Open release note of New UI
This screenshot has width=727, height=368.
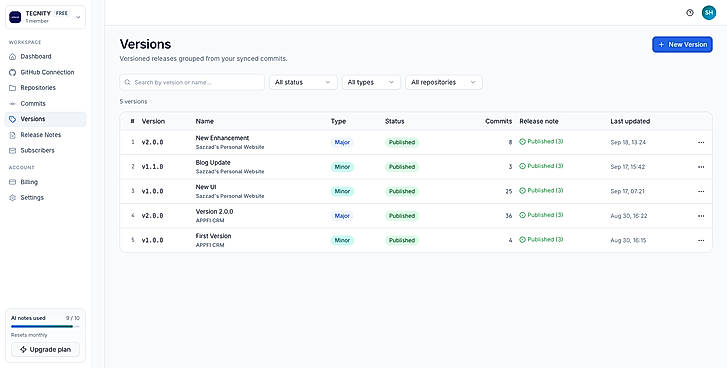coord(541,190)
